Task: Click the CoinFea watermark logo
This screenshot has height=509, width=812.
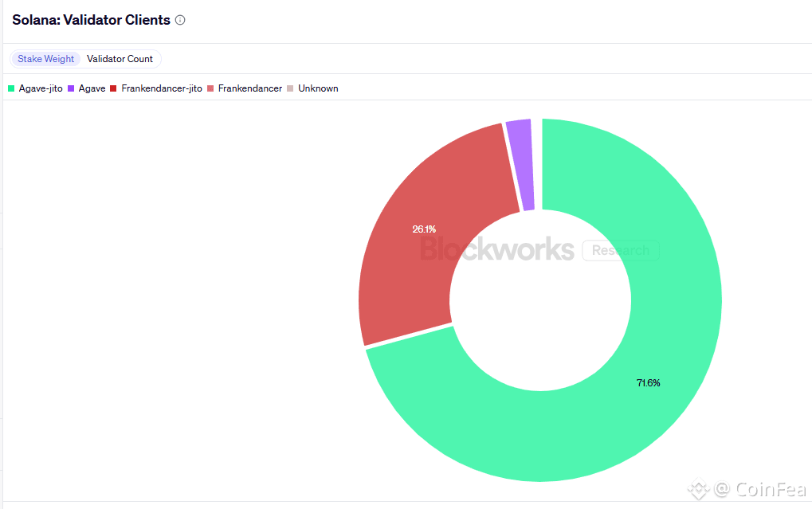Action: tap(747, 489)
